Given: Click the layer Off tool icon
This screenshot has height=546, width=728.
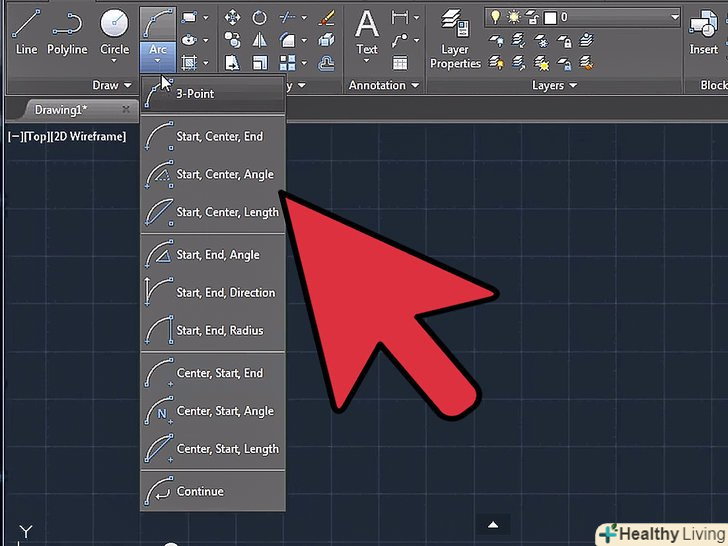Looking at the screenshot, I should 496,41.
